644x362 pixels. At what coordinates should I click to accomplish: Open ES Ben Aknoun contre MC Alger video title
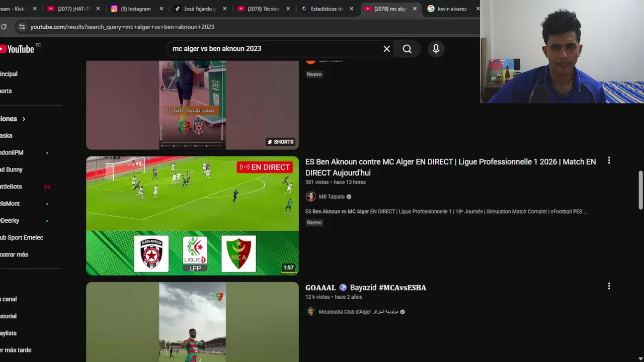click(x=450, y=167)
